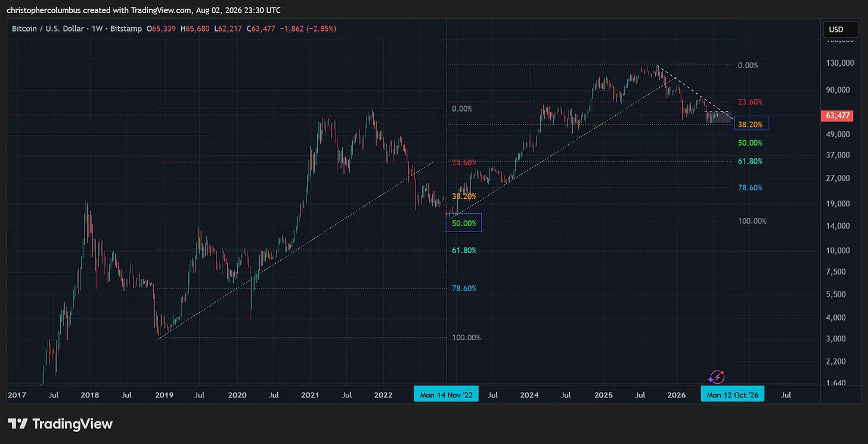Click the 2017 year label on time axis
The height and width of the screenshot is (444, 868).
(17, 394)
